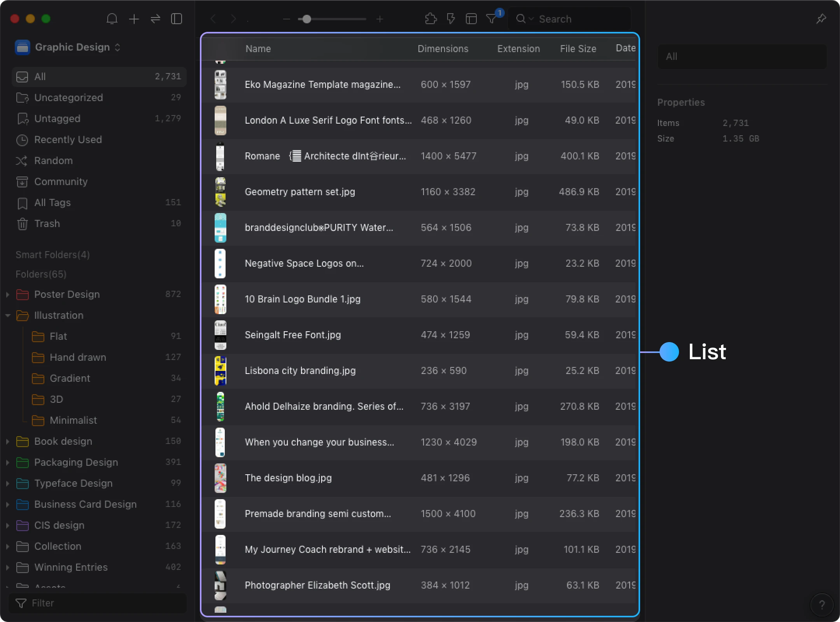Sort by the Name column header
840x622 pixels.
point(258,49)
